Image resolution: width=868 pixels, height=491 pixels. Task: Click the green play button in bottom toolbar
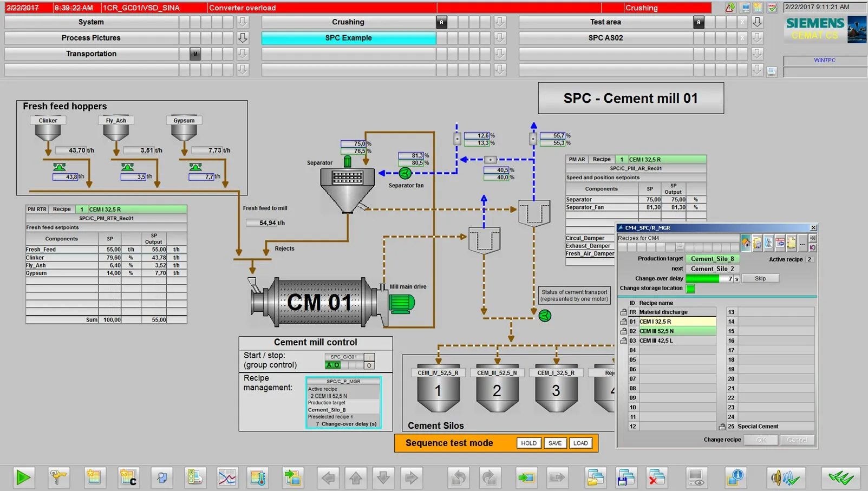click(x=23, y=477)
